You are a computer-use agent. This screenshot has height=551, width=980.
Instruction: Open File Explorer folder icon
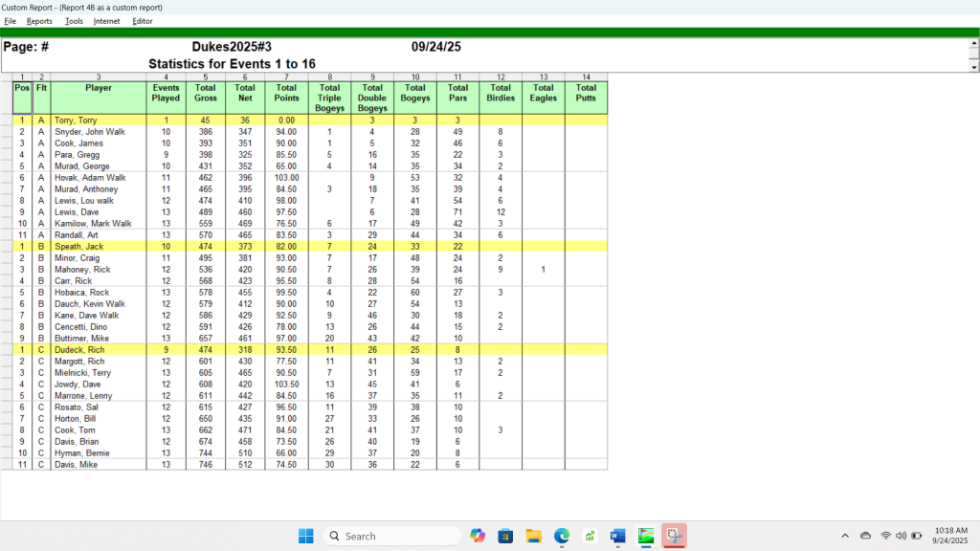[x=534, y=536]
